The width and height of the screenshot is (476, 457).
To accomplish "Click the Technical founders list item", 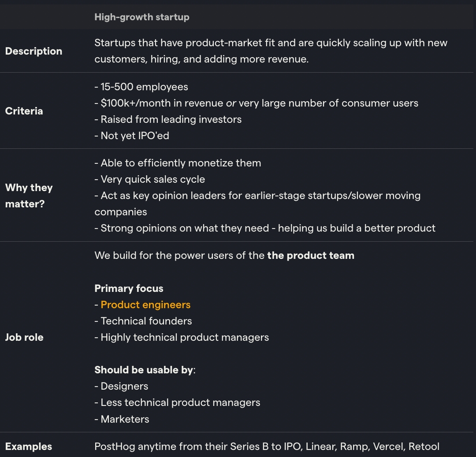I will [146, 321].
